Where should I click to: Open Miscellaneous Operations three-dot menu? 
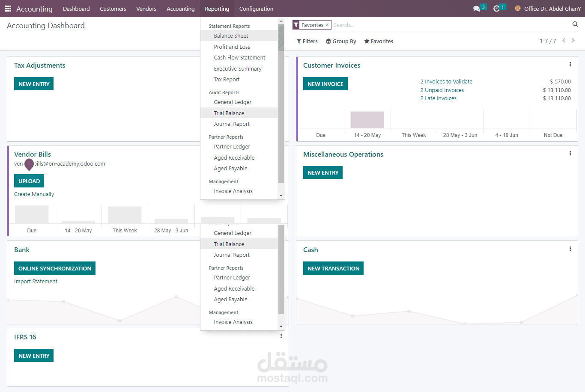click(x=570, y=153)
